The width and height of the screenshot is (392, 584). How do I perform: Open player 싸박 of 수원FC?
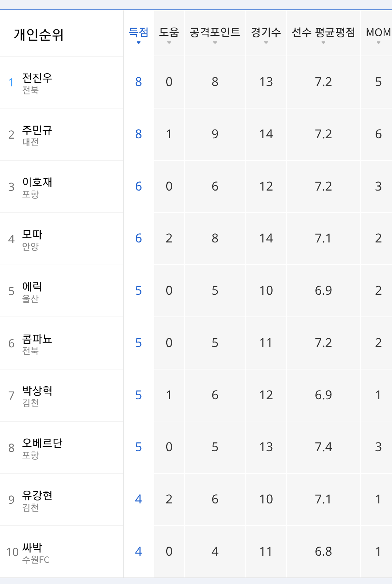[x=32, y=548]
